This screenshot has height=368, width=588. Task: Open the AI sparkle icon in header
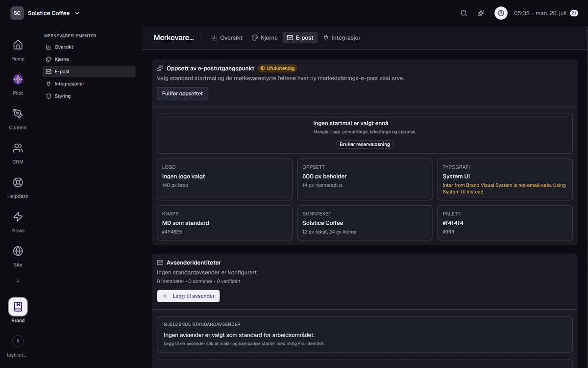(481, 13)
